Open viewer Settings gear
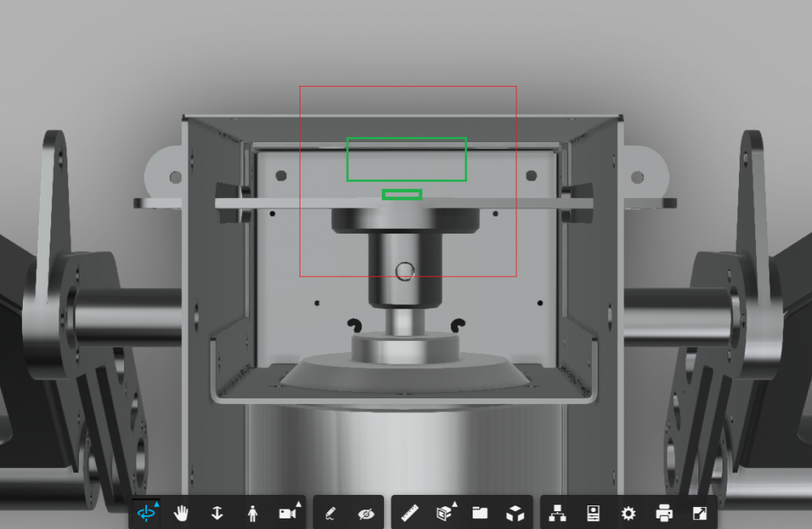The image size is (812, 529). 628,514
